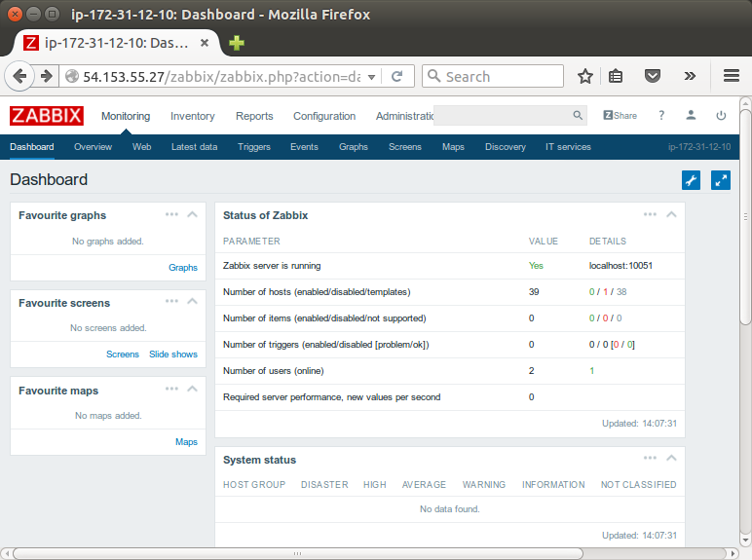Open the Configuration menu
Viewport: 752px width, 560px height.
tap(324, 116)
